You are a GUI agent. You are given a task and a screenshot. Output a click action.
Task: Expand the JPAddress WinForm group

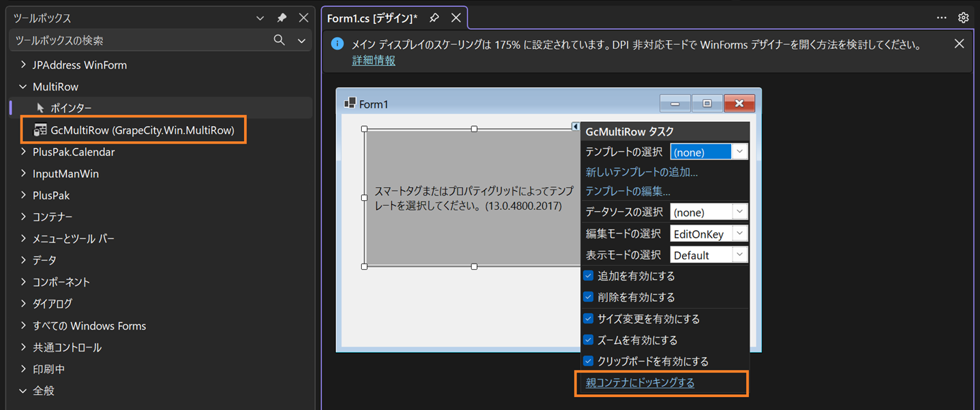click(x=23, y=65)
